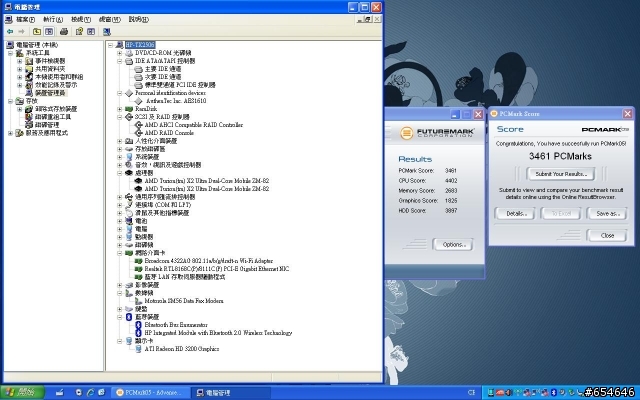Select AMD AHCI Compatible RAID Controller
The width and height of the screenshot is (640, 400).
click(193, 125)
